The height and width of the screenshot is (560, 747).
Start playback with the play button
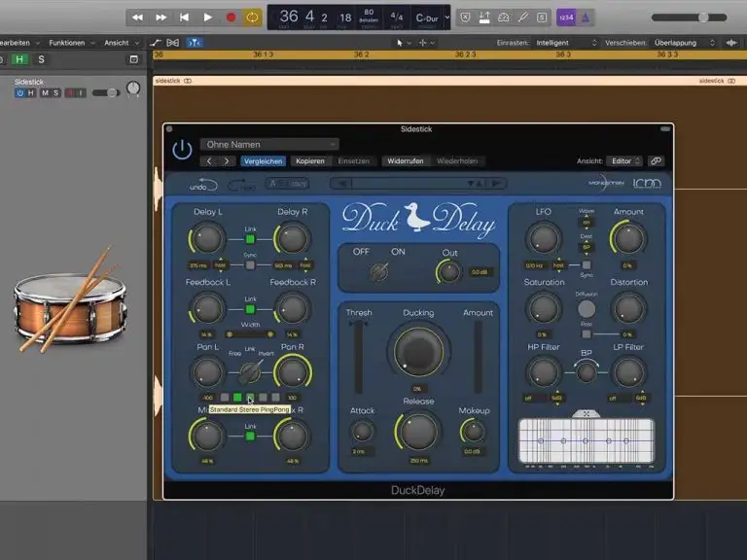click(x=208, y=17)
